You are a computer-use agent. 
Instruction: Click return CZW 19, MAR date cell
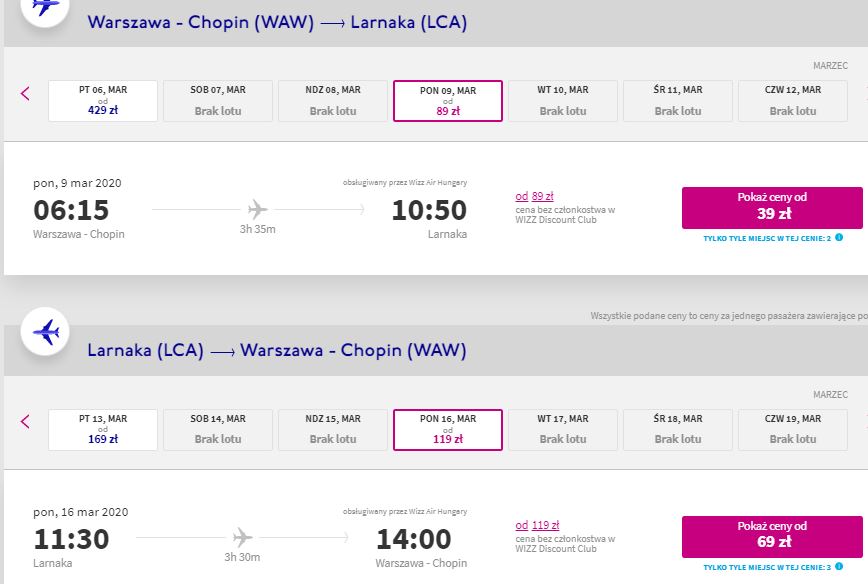[x=793, y=430]
